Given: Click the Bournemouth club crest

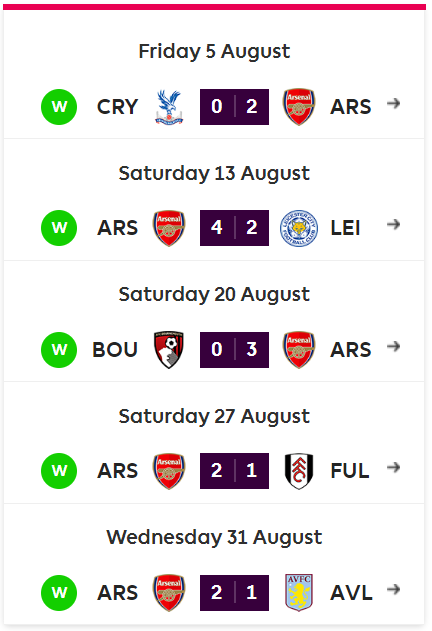Looking at the screenshot, I should 169,350.
